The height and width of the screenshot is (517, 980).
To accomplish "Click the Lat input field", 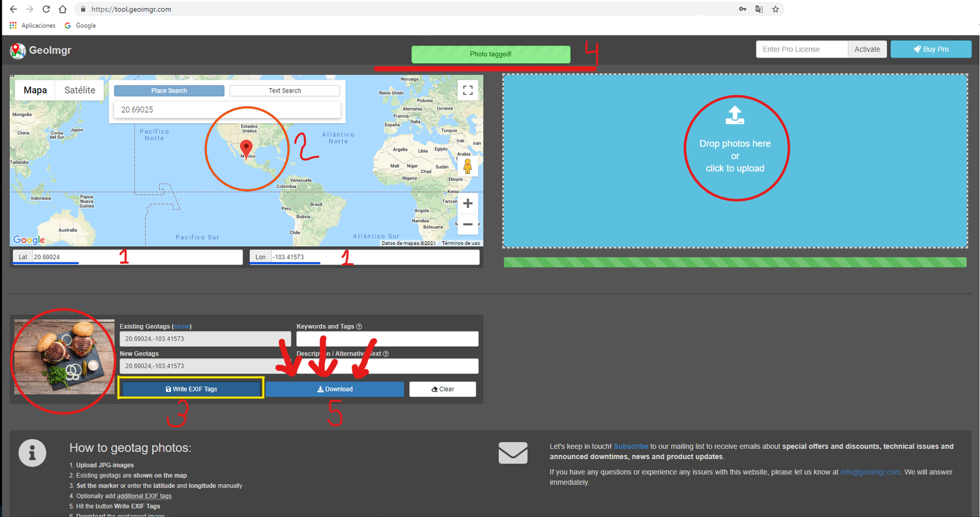I will [136, 257].
